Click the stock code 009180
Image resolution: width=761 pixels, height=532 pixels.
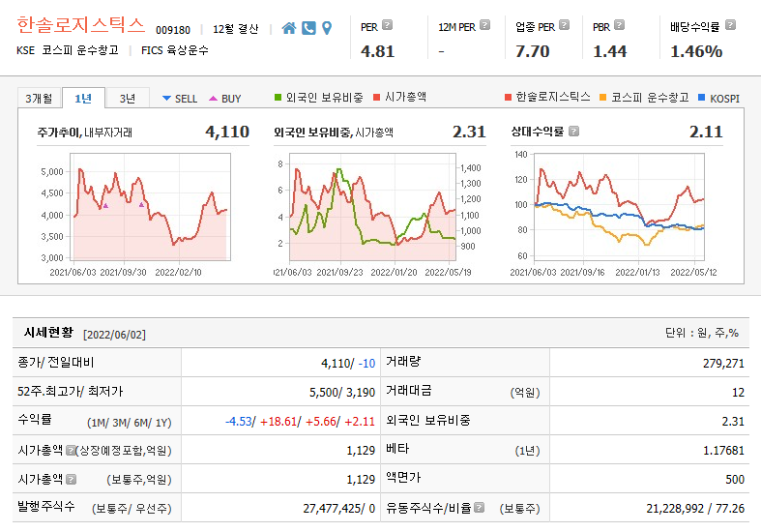coord(173,30)
